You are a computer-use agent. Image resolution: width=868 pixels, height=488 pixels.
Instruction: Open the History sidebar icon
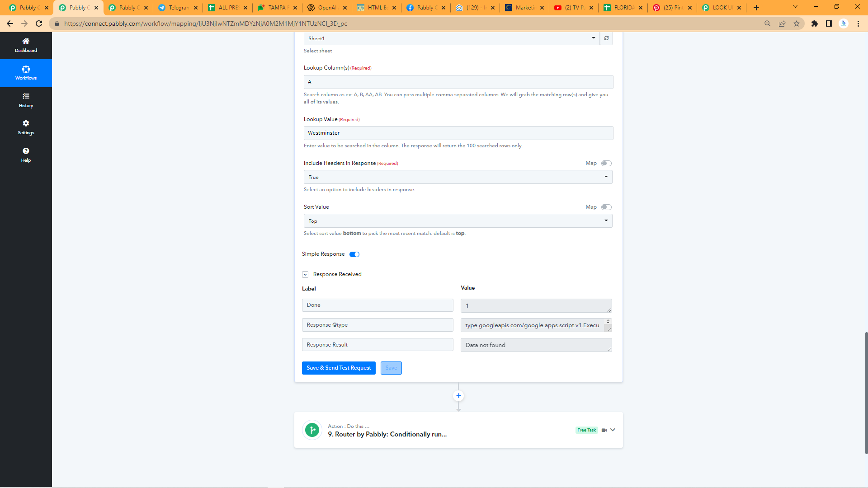26,96
